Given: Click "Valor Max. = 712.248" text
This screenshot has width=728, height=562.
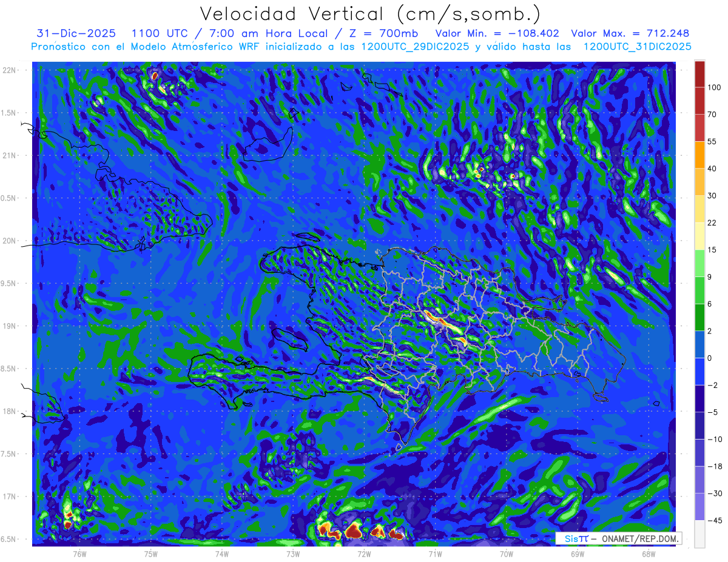Looking at the screenshot, I should pos(630,33).
